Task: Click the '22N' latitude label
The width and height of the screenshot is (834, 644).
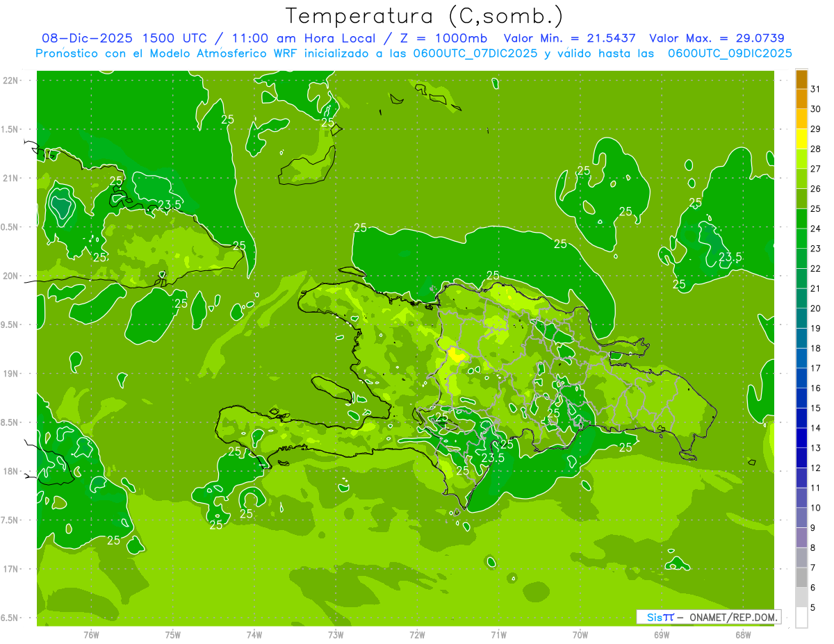Action: click(x=11, y=81)
